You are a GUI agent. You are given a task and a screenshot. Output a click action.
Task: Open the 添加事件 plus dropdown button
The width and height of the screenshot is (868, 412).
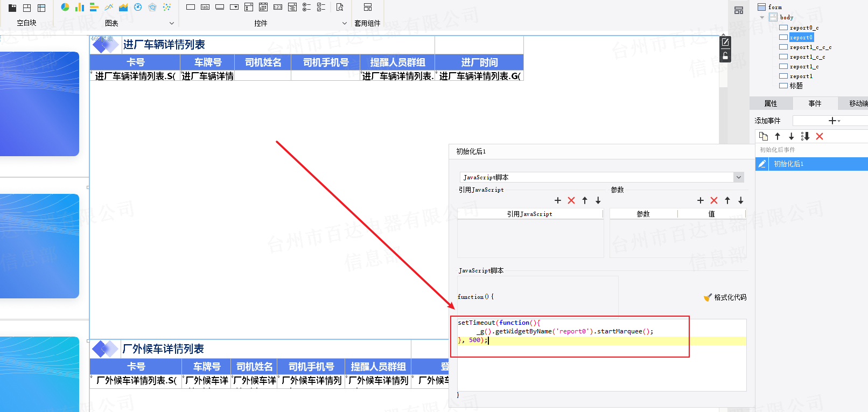click(834, 121)
